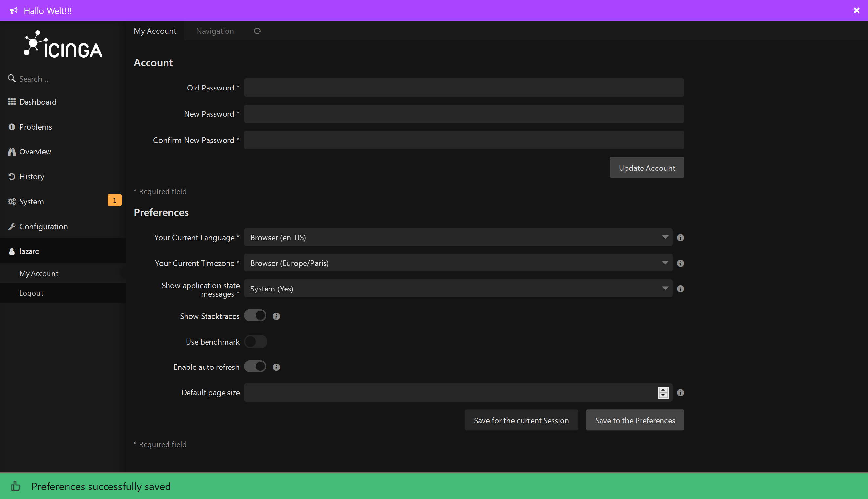Toggle the Enable auto refresh switch
This screenshot has height=499, width=868.
tap(255, 366)
